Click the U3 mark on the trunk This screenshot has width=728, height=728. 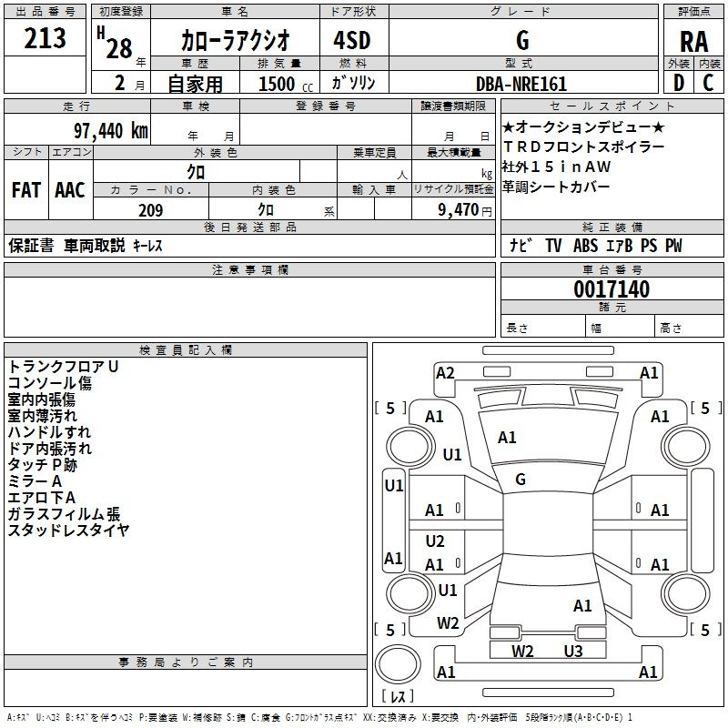pos(572,651)
